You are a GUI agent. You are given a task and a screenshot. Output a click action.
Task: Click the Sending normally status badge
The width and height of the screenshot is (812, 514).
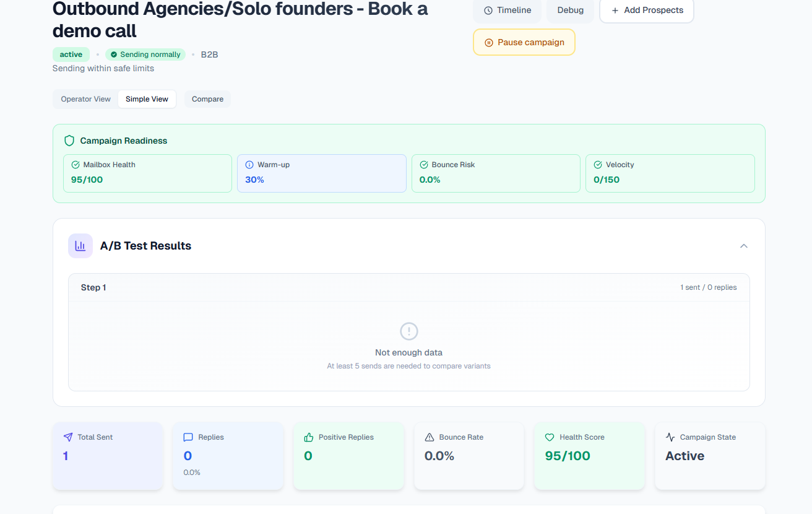(x=145, y=54)
